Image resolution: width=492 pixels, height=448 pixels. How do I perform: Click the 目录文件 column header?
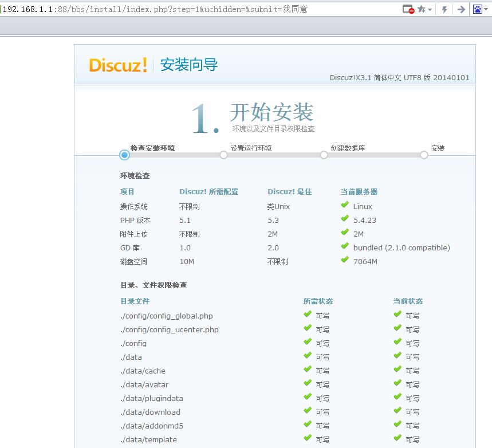135,301
